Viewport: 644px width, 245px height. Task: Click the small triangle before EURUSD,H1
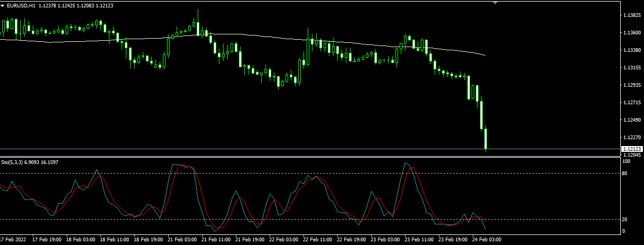pos(3,5)
